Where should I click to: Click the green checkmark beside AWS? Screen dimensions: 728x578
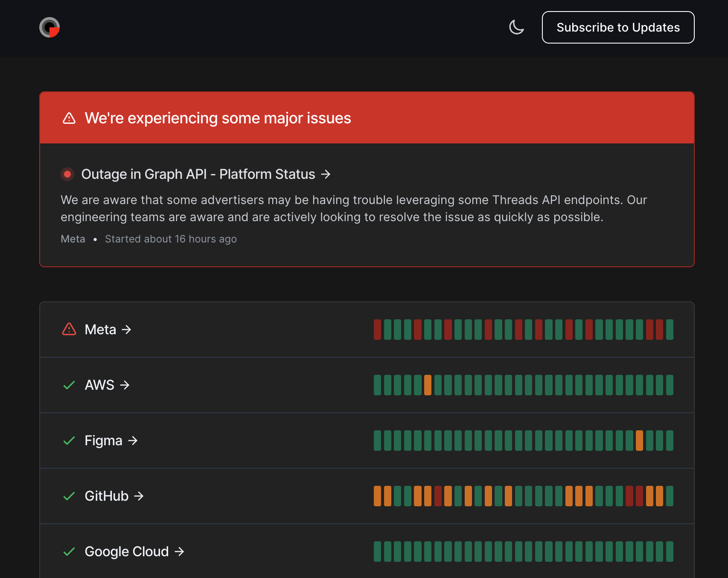click(68, 385)
